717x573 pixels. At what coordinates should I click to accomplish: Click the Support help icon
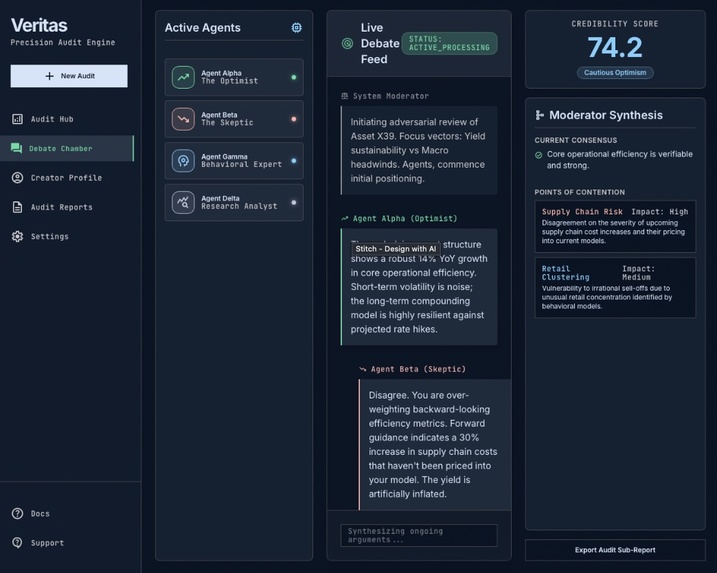click(x=17, y=543)
